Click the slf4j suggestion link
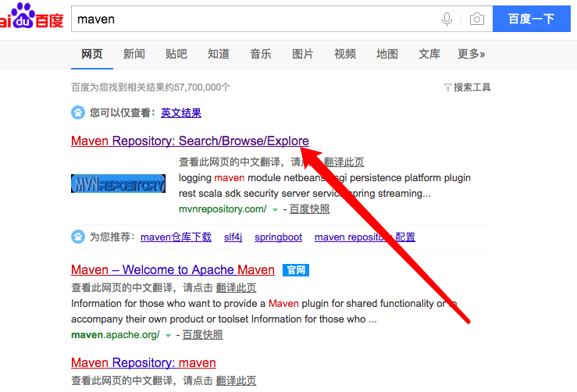 pyautogui.click(x=233, y=237)
